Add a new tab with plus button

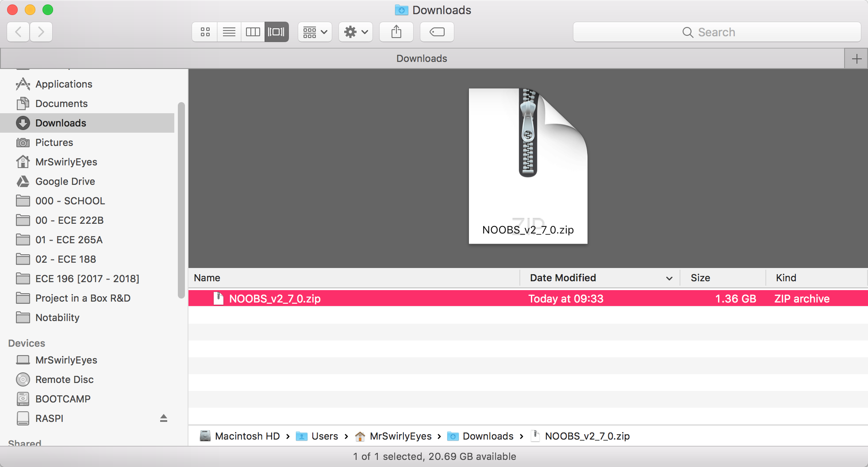click(856, 59)
